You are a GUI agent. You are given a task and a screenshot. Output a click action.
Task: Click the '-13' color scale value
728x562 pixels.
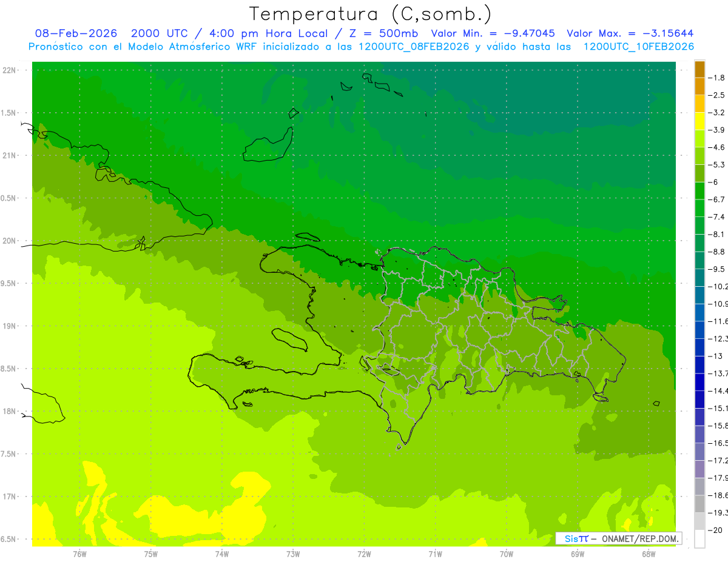[715, 356]
